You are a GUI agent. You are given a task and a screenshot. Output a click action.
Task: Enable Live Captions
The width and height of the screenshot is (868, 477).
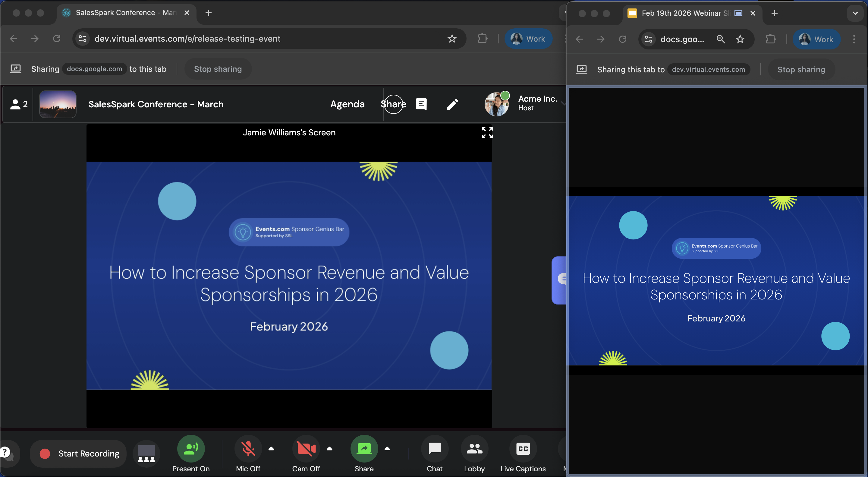tap(523, 449)
